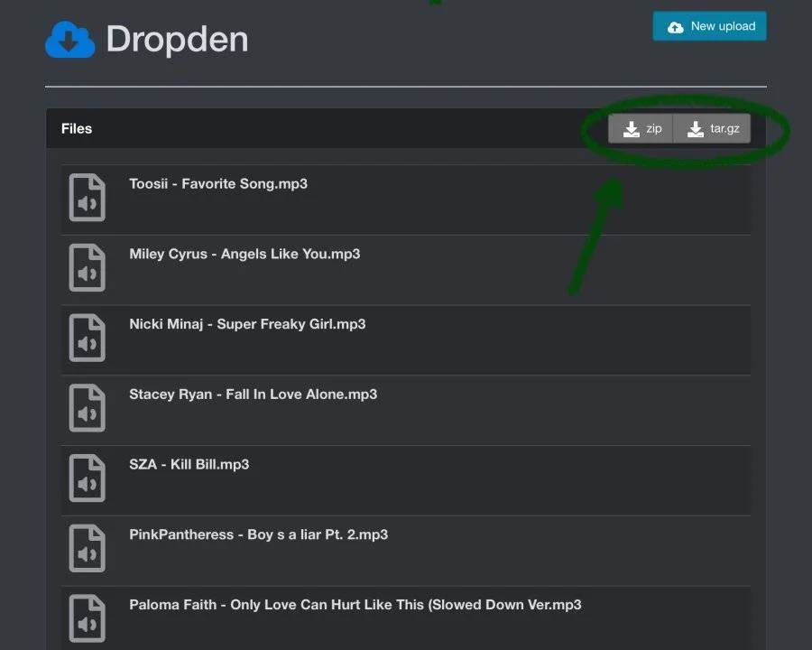Image resolution: width=812 pixels, height=650 pixels.
Task: Open Toosii - Favorite Song.mp3
Action: 218,184
